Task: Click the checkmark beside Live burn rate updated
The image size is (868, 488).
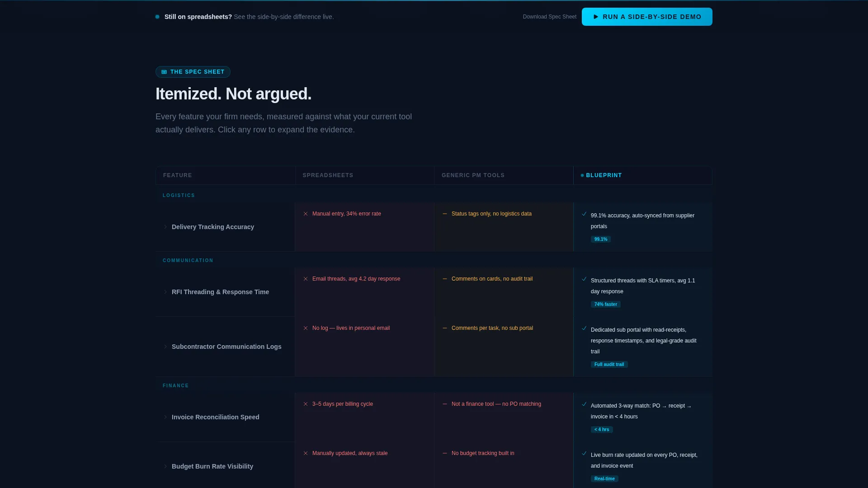Action: point(584,453)
